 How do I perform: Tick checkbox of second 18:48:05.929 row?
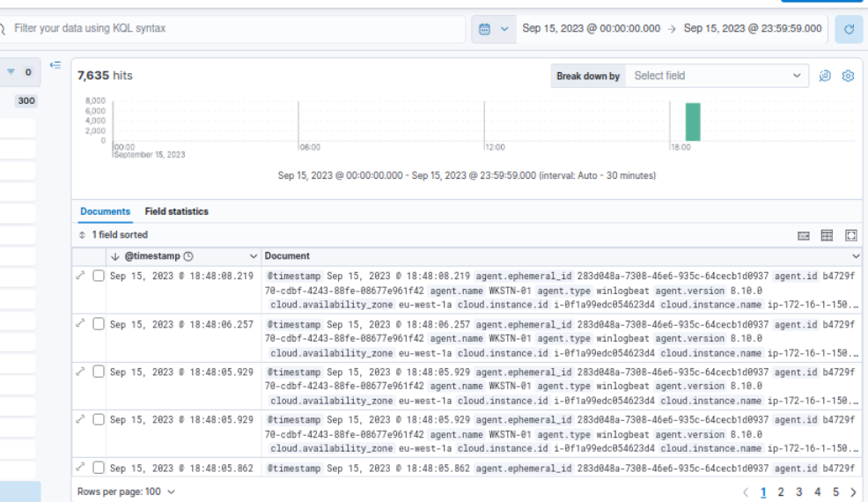pos(99,419)
